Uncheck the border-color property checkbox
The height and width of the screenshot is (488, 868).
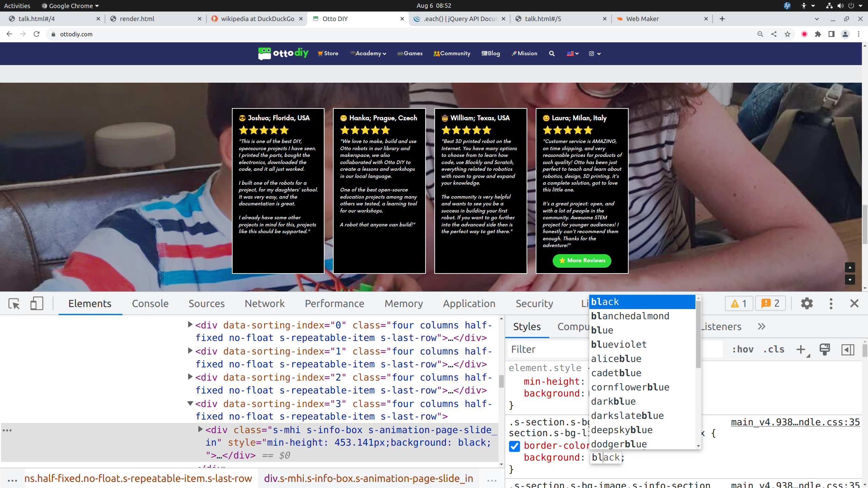pyautogui.click(x=514, y=446)
